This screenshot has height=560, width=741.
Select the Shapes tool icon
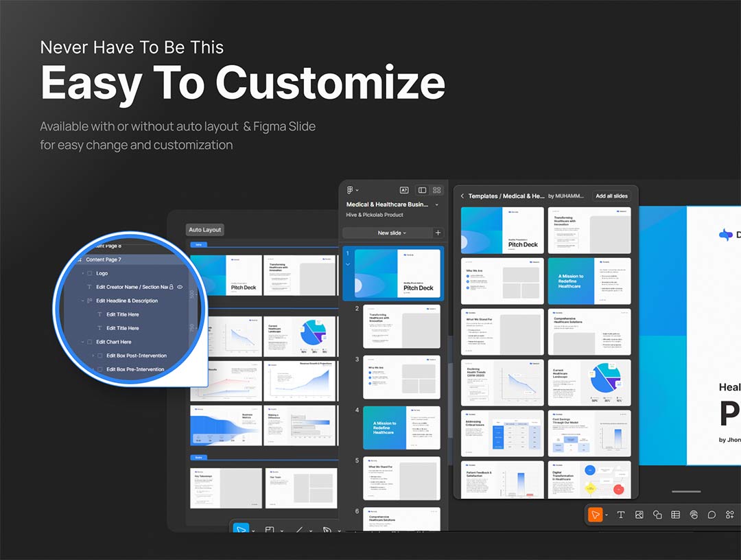tap(657, 515)
